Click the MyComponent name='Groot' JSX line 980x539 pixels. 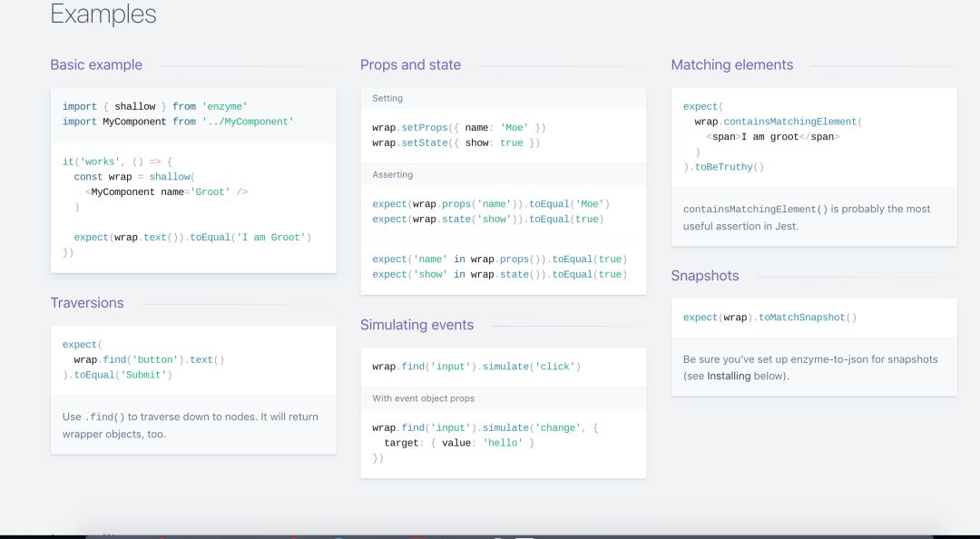tap(167, 192)
